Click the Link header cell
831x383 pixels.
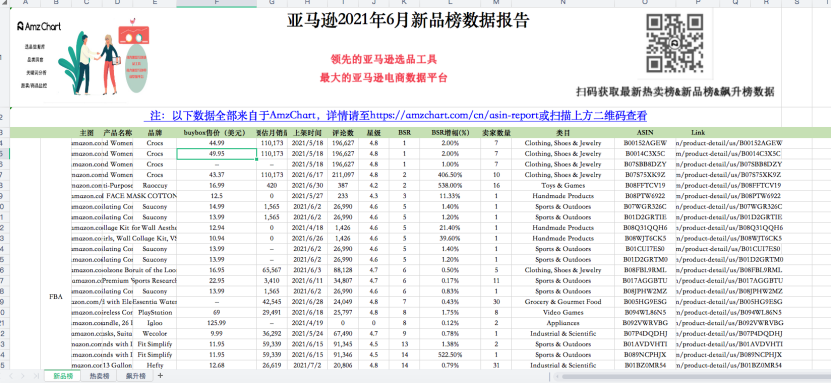tap(698, 132)
